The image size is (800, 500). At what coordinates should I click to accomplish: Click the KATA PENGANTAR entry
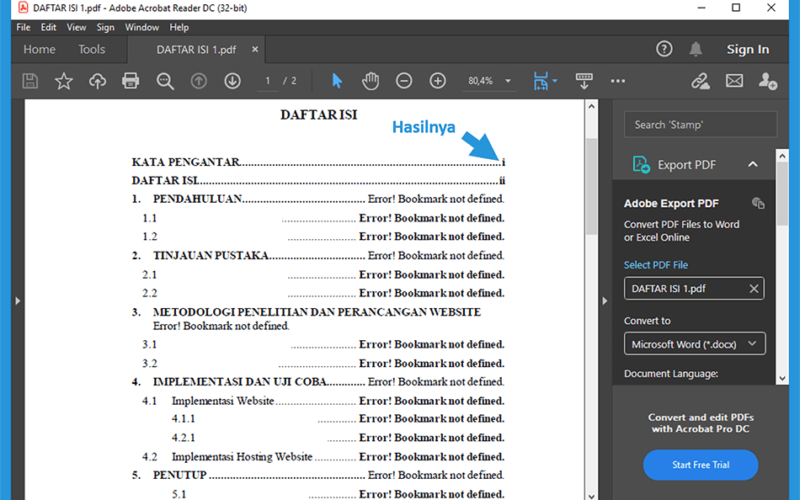pyautogui.click(x=318, y=162)
